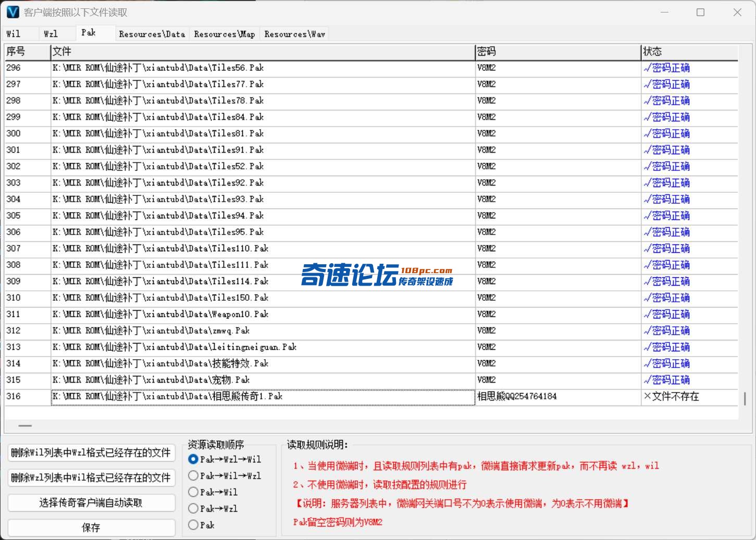Screen dimensions: 756x540
Task: Select the zmwq.Pak file entry
Action: point(263,330)
